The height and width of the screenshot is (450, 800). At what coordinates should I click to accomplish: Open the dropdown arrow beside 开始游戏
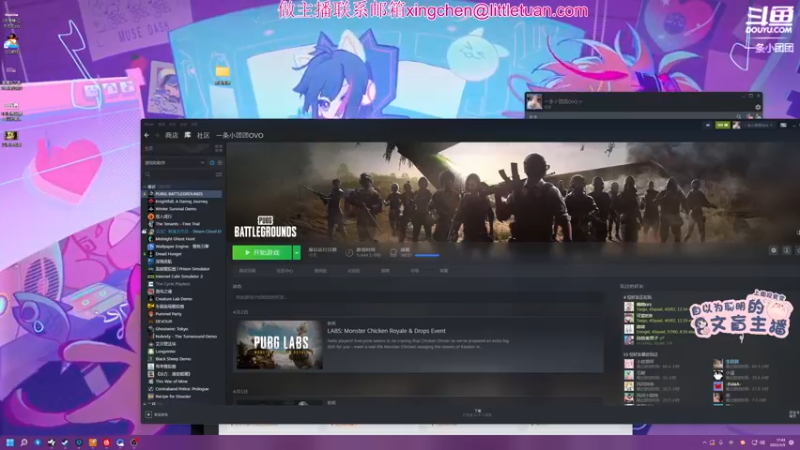point(296,253)
